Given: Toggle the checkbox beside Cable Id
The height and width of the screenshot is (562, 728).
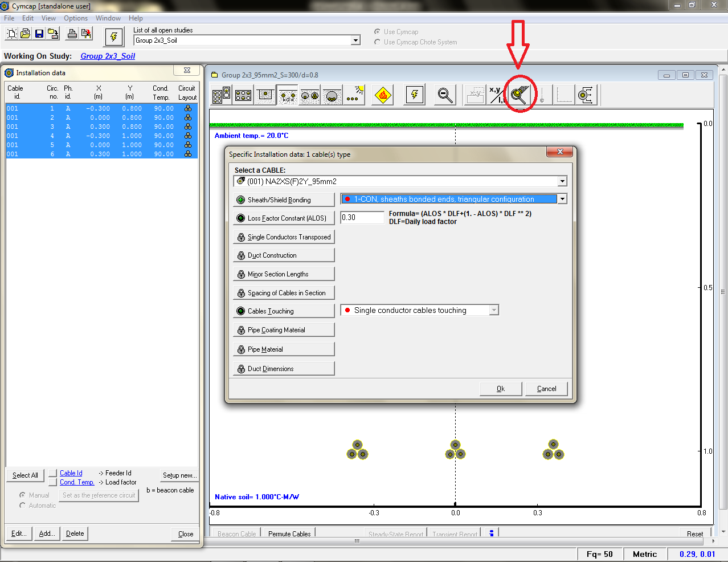Looking at the screenshot, I should (53, 473).
